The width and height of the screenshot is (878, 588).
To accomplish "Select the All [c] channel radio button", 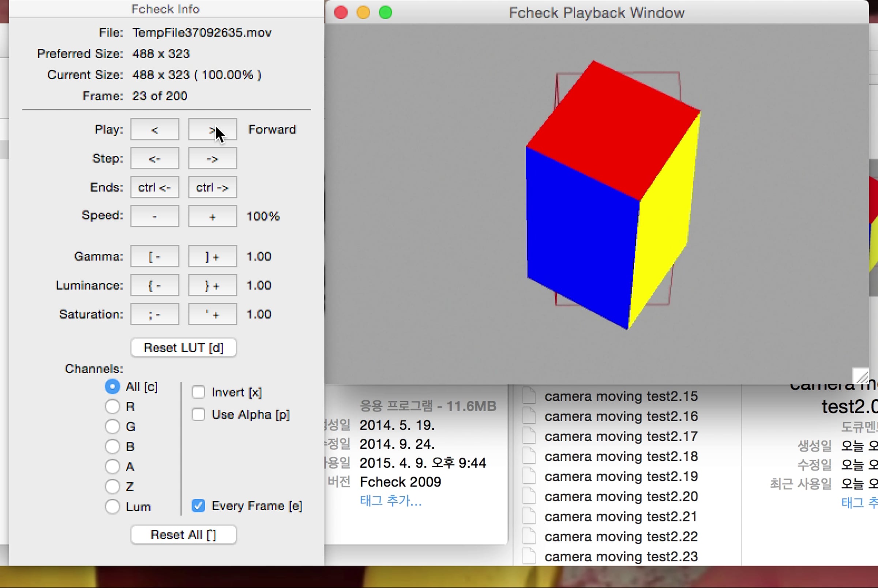I will click(x=112, y=387).
